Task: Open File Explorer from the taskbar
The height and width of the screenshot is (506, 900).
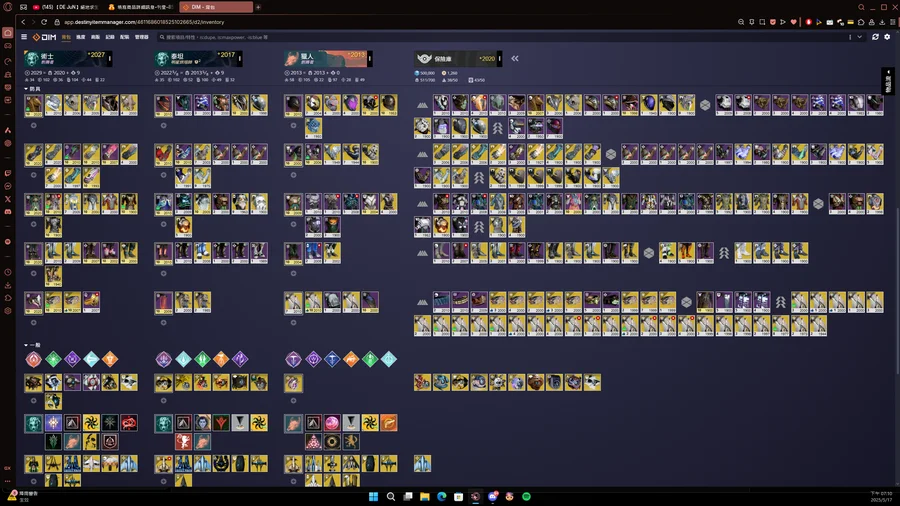Action: coord(425,496)
